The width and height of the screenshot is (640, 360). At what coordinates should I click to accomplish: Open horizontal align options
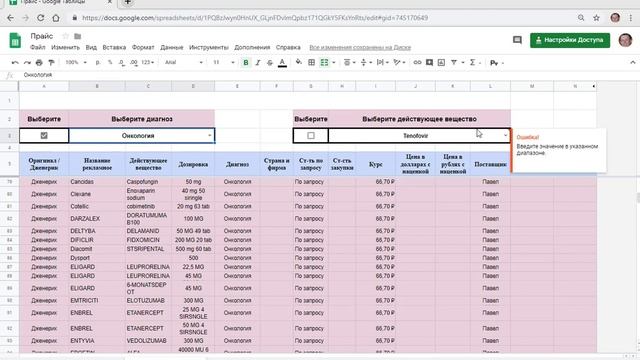click(349, 62)
